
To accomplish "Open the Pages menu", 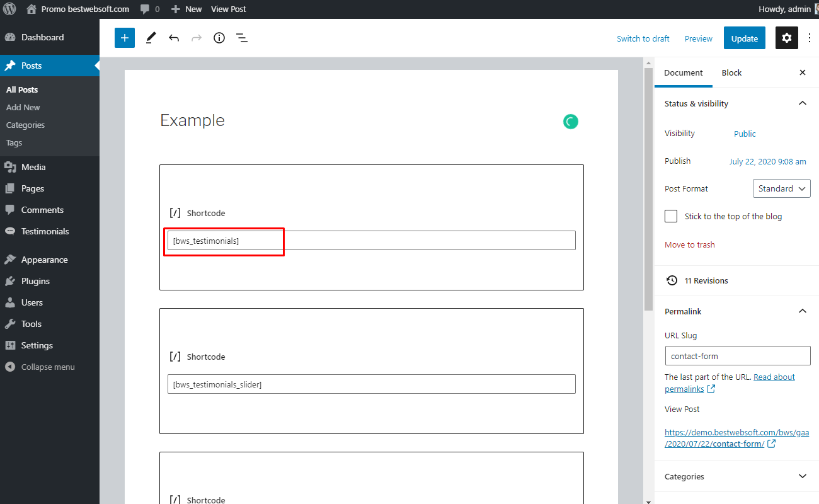I will coord(50,188).
